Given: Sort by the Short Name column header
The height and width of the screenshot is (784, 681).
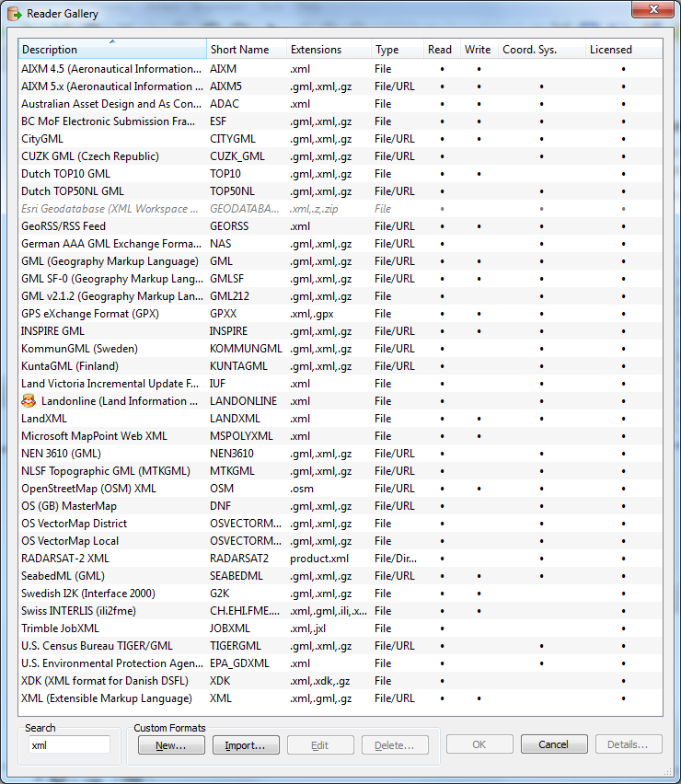Looking at the screenshot, I should pyautogui.click(x=247, y=50).
